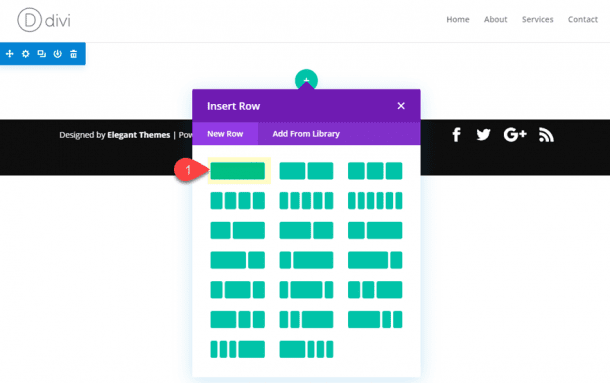Select the six equal columns layout
Image resolution: width=610 pixels, height=383 pixels.
(375, 201)
